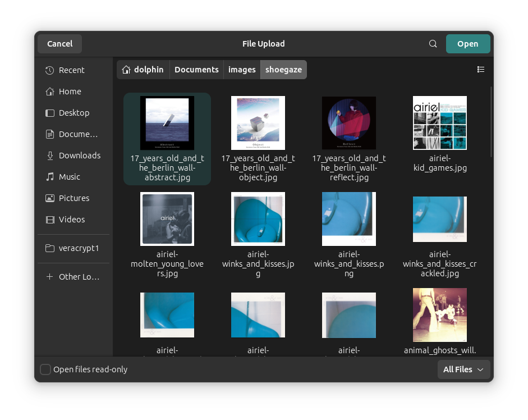Click the house icon in dolphin breadcrumb
Image resolution: width=528 pixels, height=420 pixels.
click(x=126, y=70)
